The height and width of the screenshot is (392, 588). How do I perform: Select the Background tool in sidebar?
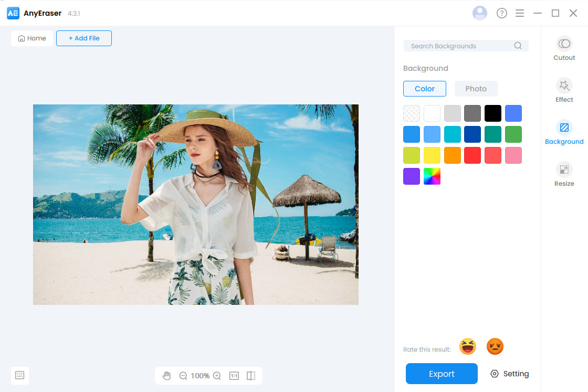pyautogui.click(x=564, y=132)
